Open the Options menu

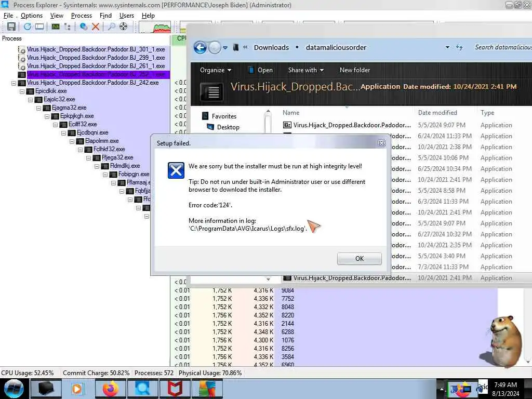pos(32,16)
